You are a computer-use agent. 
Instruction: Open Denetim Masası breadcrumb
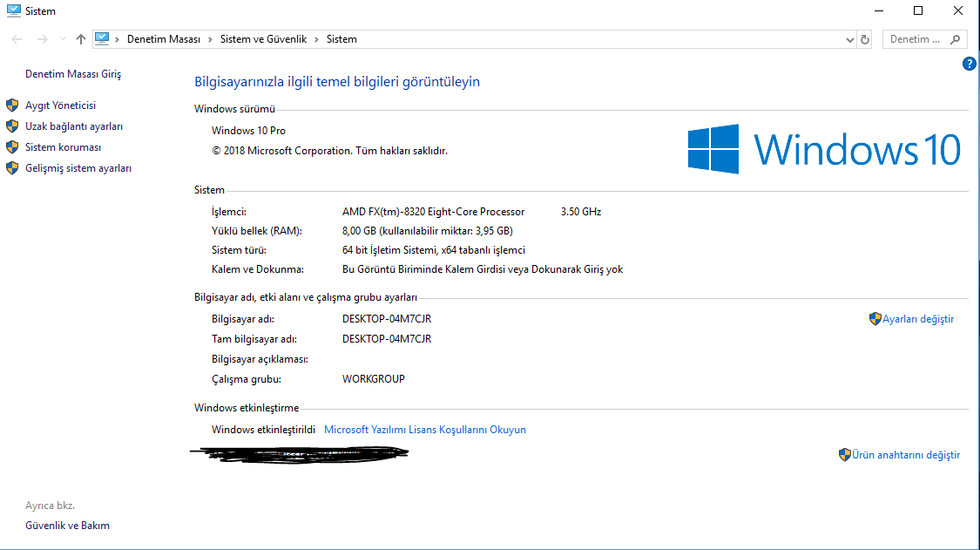[x=164, y=39]
